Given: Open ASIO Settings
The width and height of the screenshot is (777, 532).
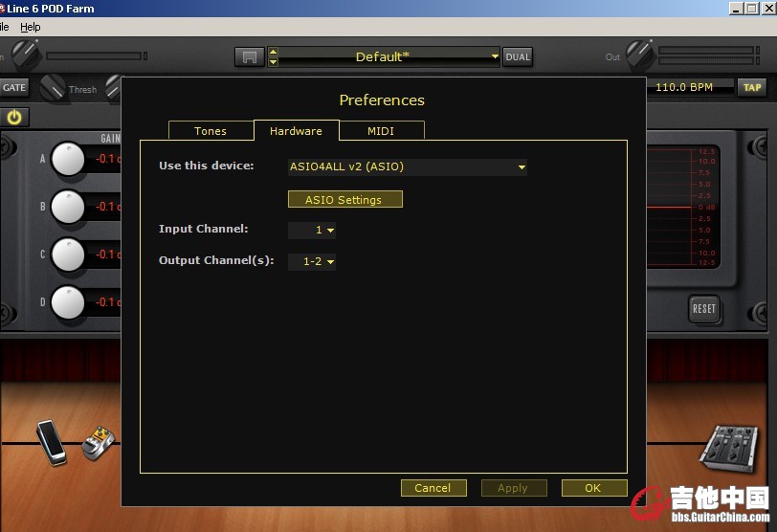Looking at the screenshot, I should point(344,200).
